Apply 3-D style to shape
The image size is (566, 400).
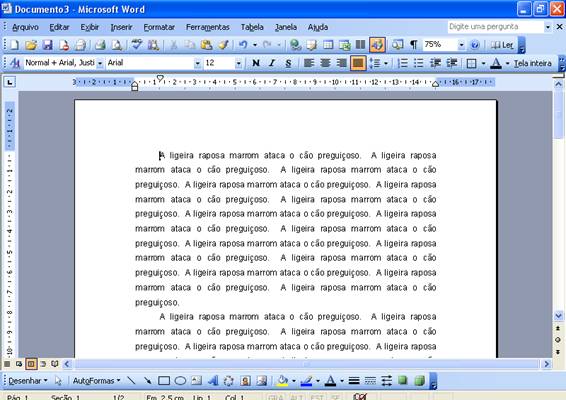[419, 381]
